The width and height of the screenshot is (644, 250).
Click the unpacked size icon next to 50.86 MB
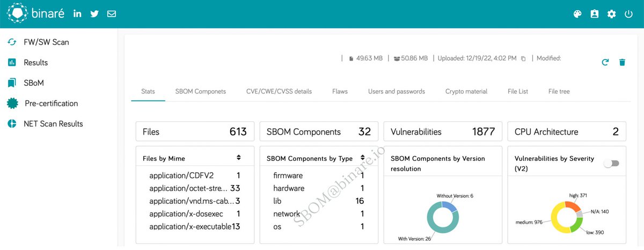pyautogui.click(x=397, y=58)
